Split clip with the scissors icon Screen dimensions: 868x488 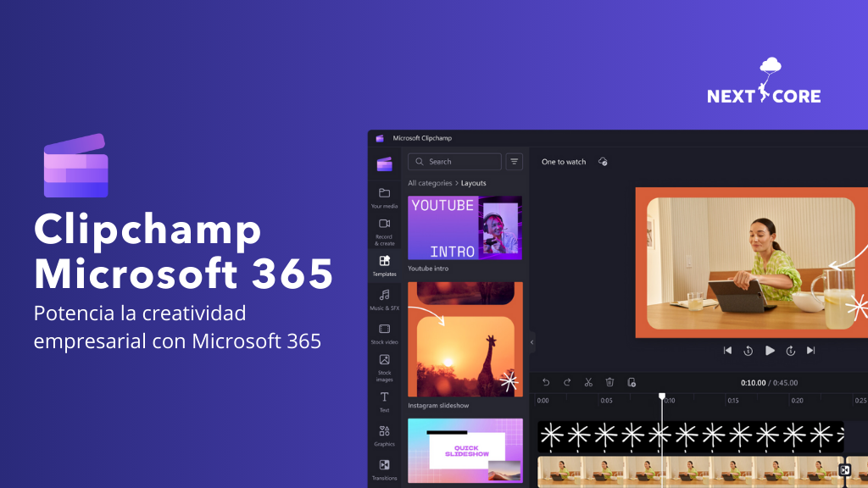click(588, 382)
